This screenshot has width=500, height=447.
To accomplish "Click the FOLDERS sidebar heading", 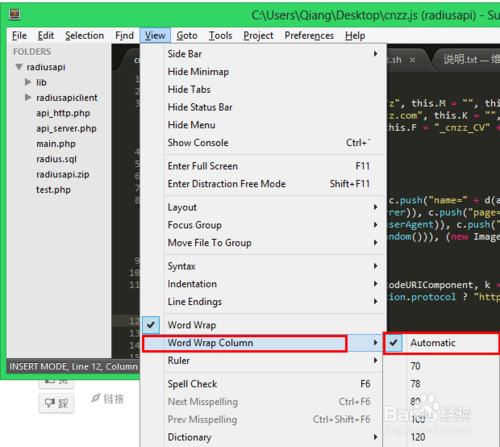I will [x=32, y=52].
